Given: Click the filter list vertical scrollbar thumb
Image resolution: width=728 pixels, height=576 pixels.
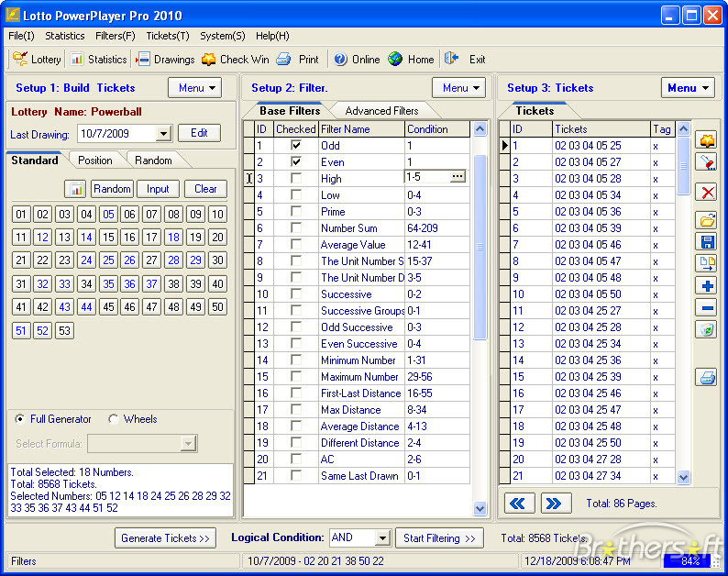Looking at the screenshot, I should pyautogui.click(x=480, y=247).
